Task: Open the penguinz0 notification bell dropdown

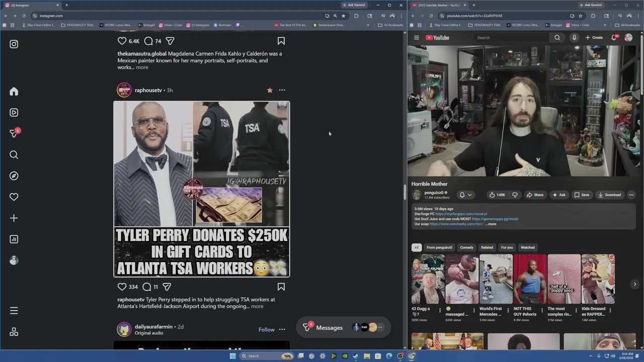Action: pyautogui.click(x=465, y=195)
